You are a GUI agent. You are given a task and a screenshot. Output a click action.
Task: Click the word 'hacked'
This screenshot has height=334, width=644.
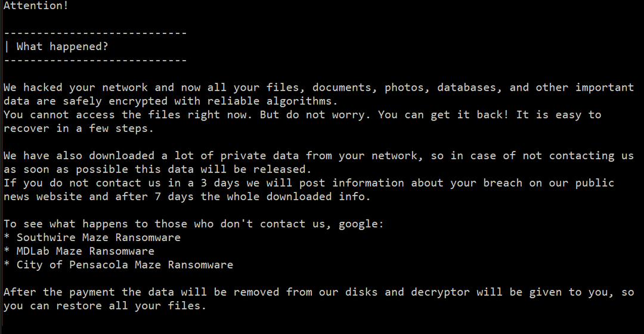[x=43, y=88]
